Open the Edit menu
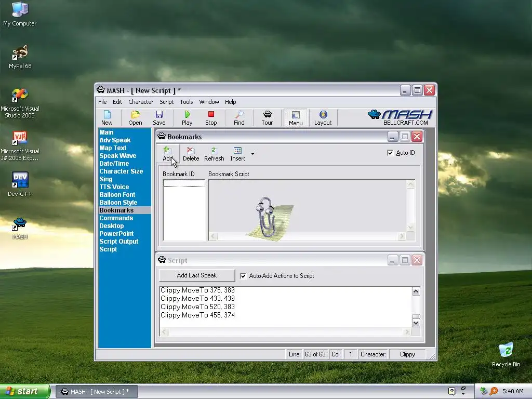 (117, 102)
